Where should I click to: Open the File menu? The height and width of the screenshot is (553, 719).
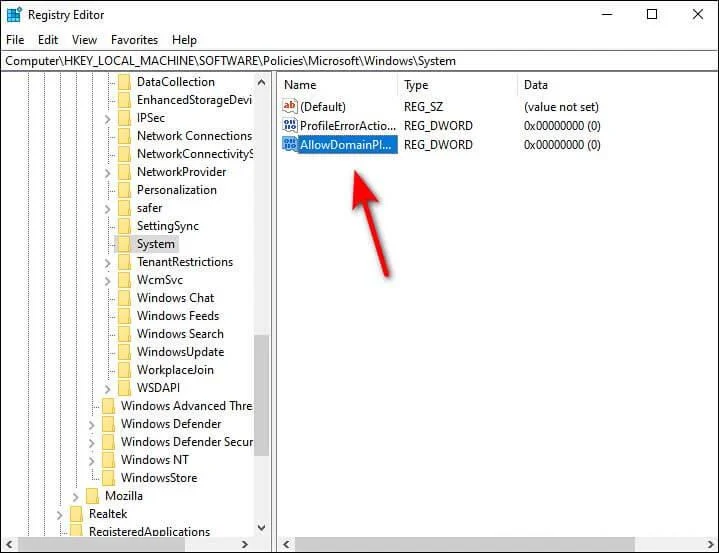[x=15, y=40]
